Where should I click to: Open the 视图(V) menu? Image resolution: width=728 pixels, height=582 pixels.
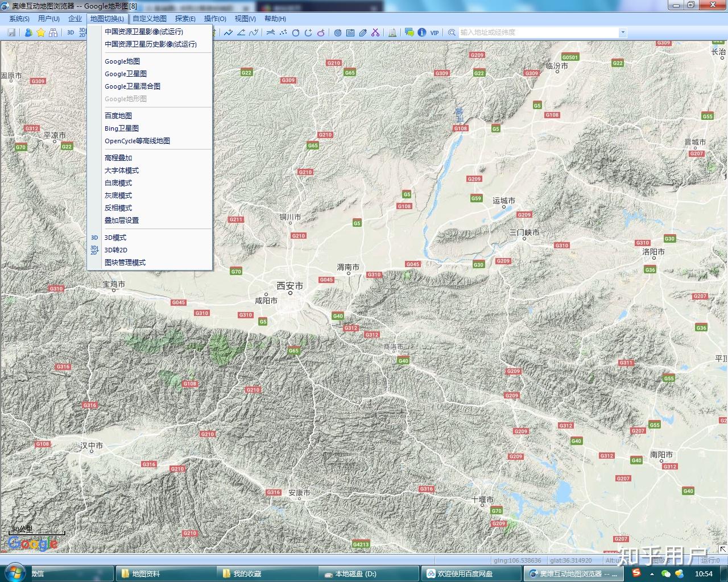(245, 19)
